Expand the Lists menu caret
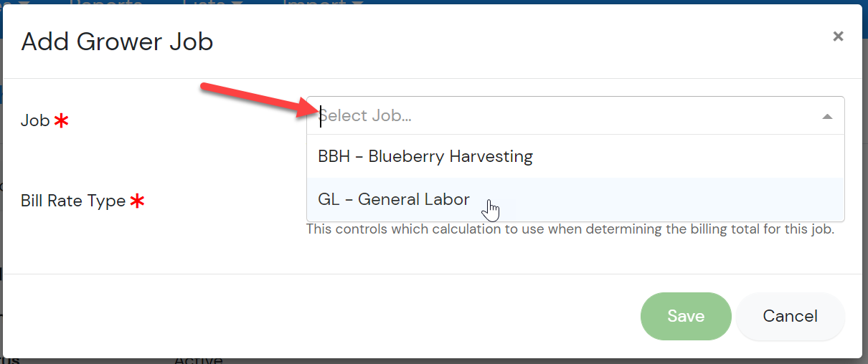 (x=237, y=2)
